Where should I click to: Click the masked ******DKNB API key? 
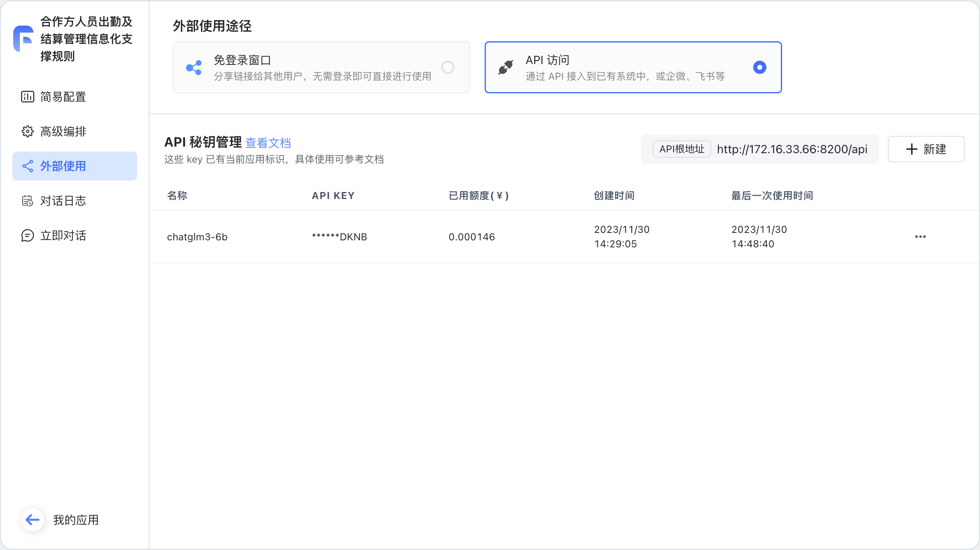pyautogui.click(x=339, y=237)
